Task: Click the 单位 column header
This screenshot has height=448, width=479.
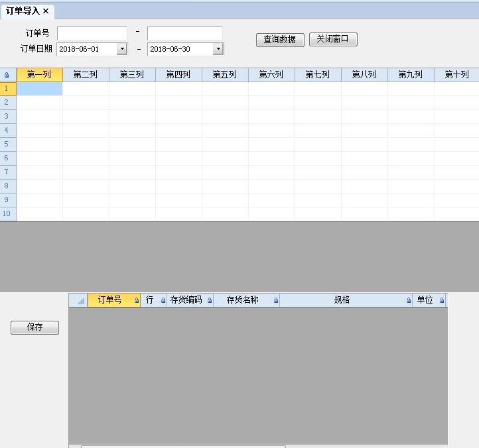Action: point(429,300)
